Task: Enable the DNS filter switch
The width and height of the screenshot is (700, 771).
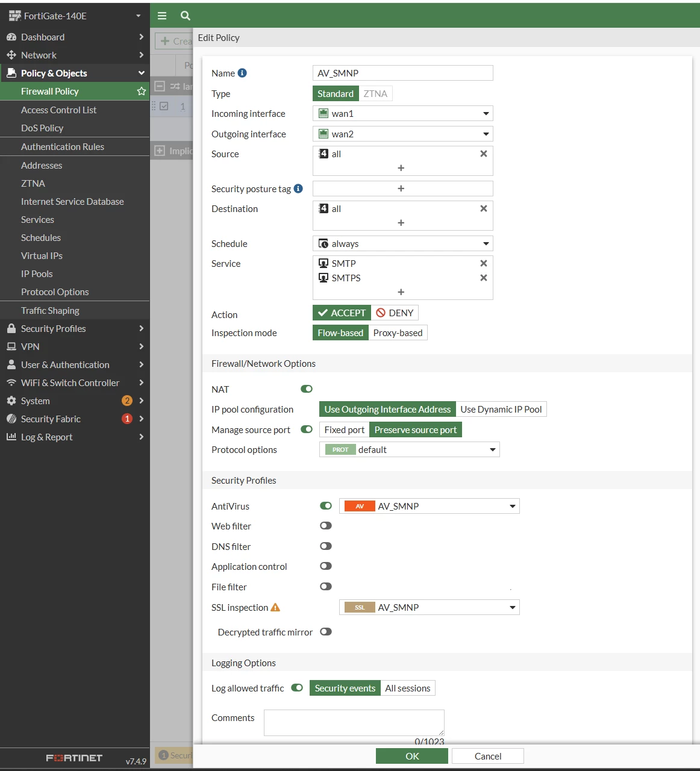Action: (x=326, y=546)
